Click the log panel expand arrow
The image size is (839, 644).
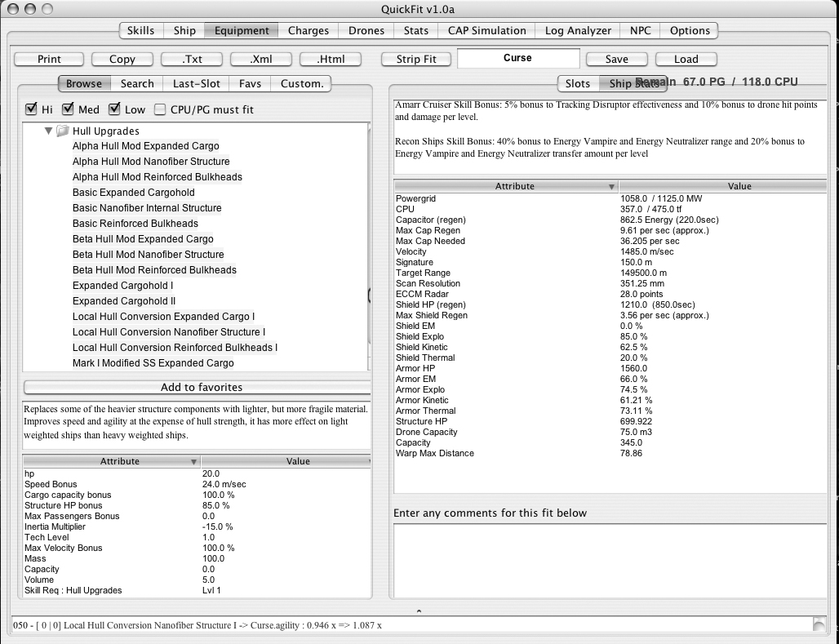419,611
